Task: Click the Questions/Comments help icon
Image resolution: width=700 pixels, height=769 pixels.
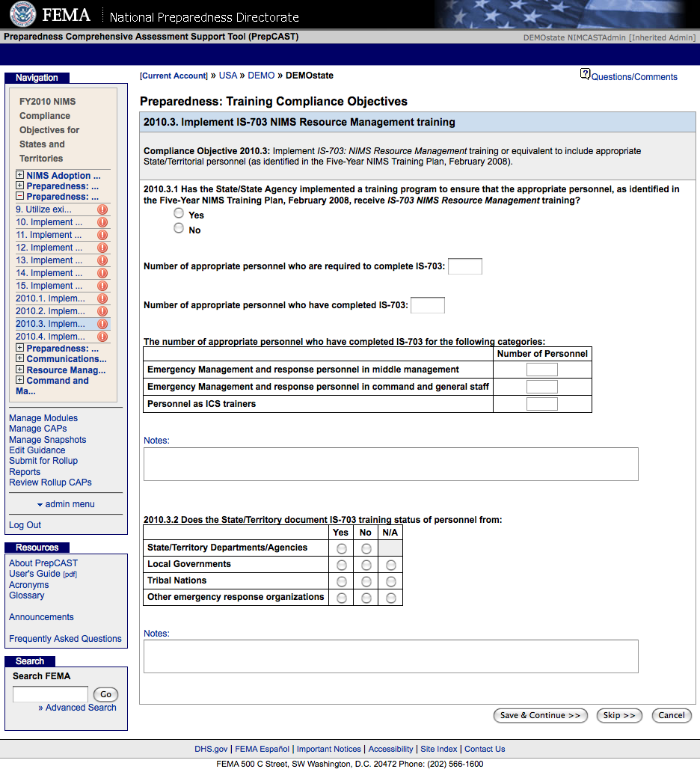Action: pos(585,74)
